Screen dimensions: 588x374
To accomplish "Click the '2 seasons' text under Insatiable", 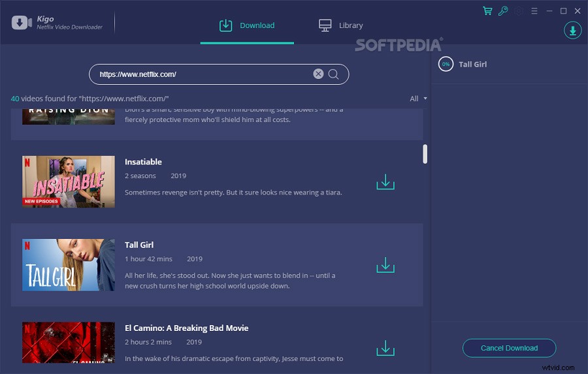I will coord(140,176).
